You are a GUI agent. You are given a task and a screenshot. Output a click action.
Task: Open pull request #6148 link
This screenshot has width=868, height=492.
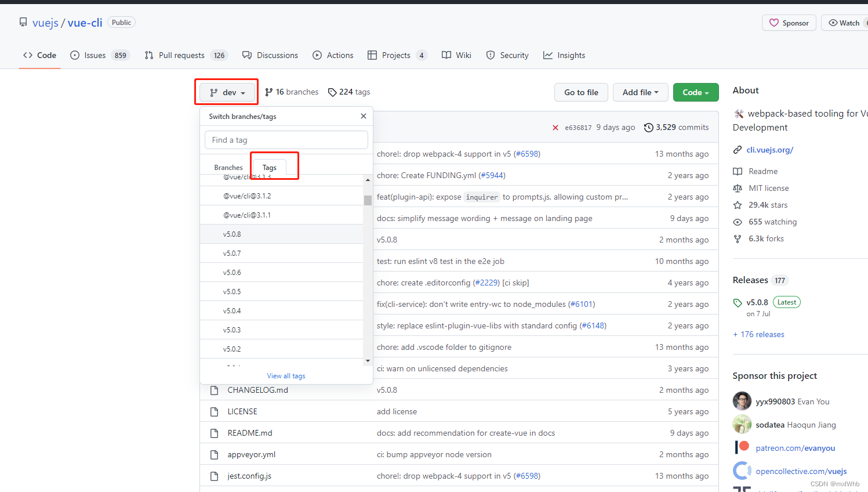coord(593,325)
